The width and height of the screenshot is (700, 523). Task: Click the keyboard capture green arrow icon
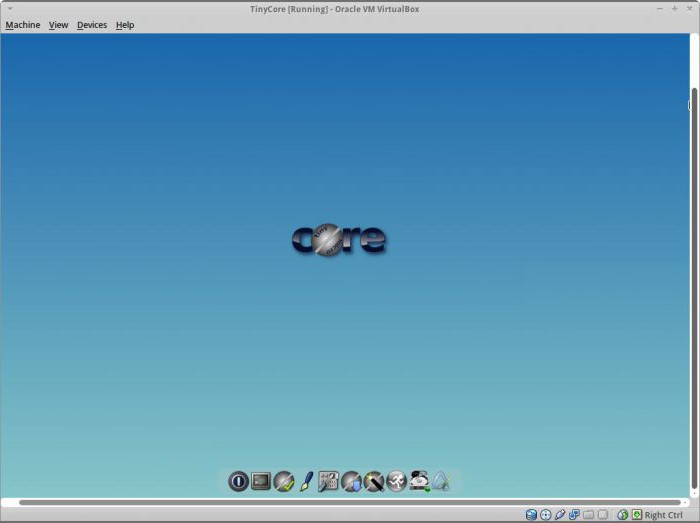pos(637,515)
